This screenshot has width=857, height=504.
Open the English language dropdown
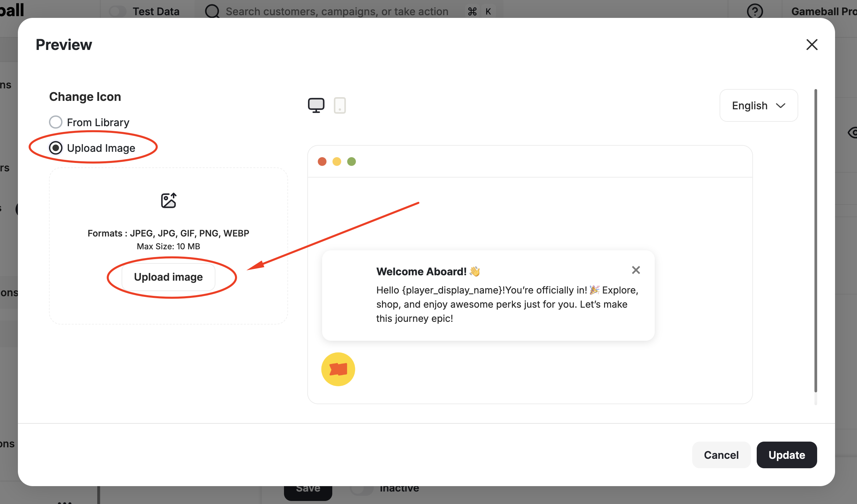(758, 105)
